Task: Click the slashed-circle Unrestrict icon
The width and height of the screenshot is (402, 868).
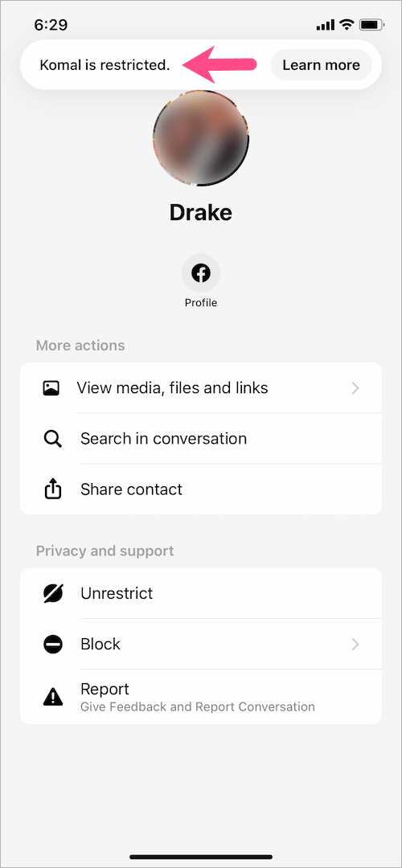Action: click(53, 593)
